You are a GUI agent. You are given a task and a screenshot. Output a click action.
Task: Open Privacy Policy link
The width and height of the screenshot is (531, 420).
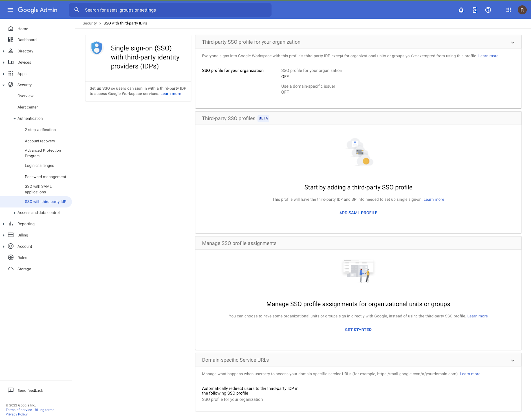point(16,414)
